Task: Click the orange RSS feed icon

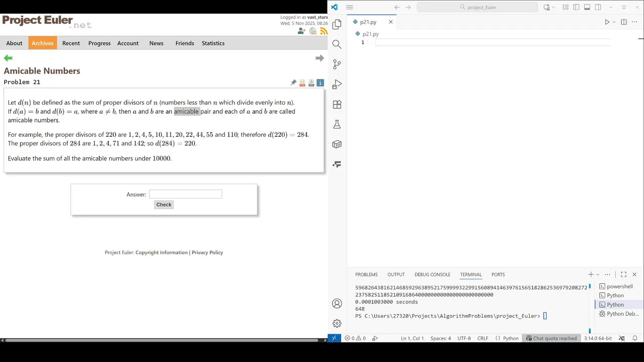Action: (324, 31)
